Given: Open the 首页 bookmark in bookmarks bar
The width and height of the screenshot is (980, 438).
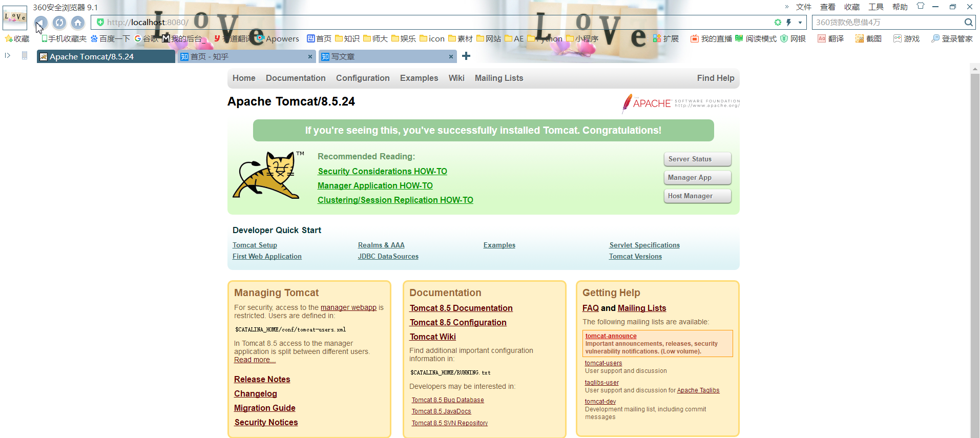Looking at the screenshot, I should click(319, 39).
